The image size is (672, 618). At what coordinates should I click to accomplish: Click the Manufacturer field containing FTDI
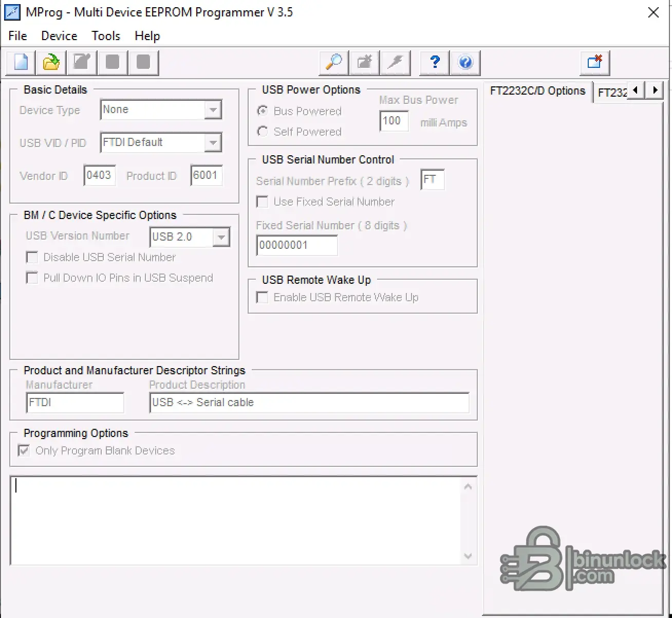(75, 403)
